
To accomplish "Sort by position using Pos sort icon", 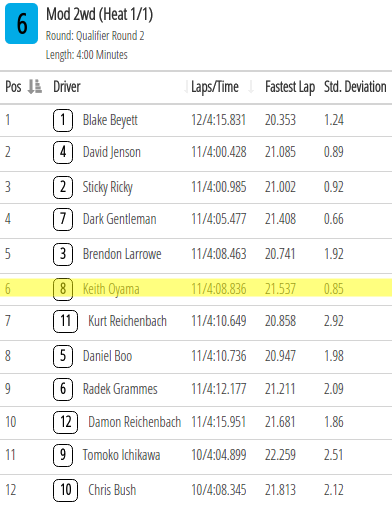I will (34, 87).
